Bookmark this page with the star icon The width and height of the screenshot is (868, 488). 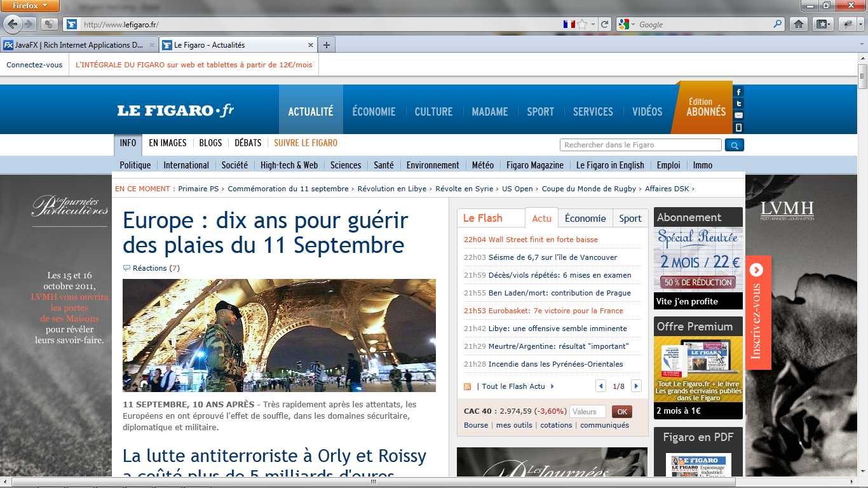click(582, 24)
